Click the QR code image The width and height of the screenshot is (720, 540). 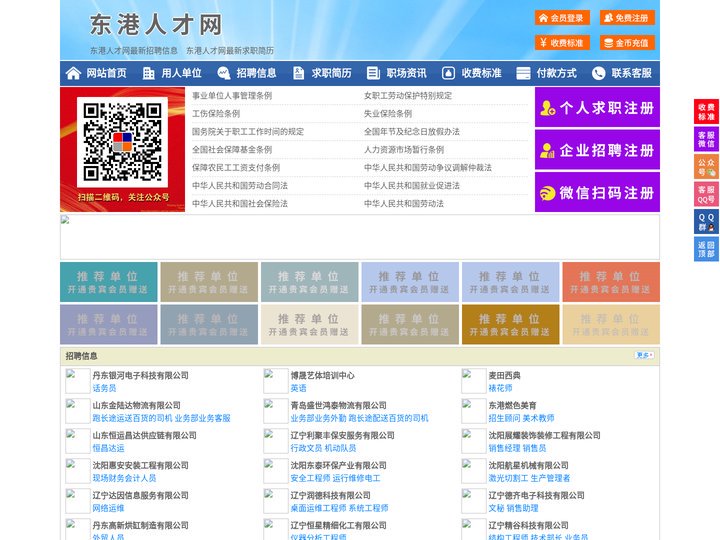(x=122, y=142)
